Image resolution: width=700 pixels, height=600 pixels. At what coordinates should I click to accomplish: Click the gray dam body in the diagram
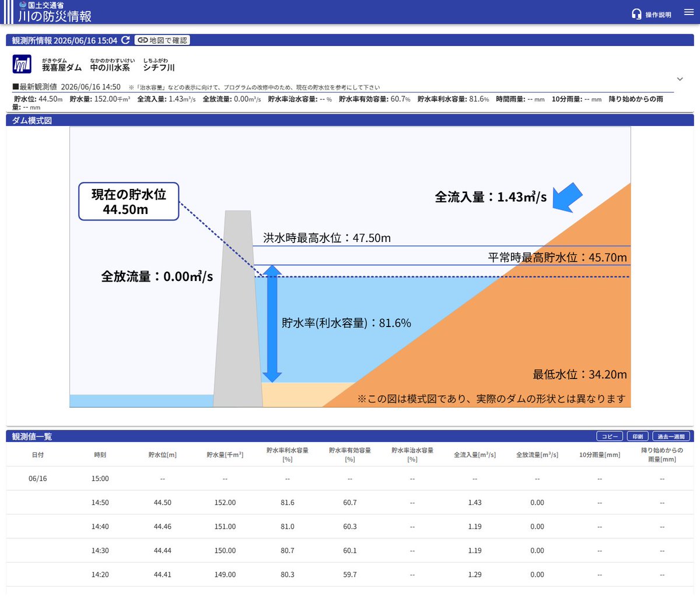(x=238, y=309)
